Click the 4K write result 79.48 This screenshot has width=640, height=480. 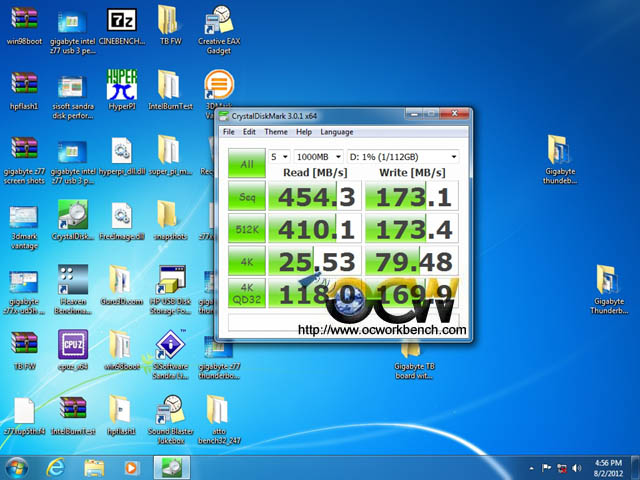pyautogui.click(x=411, y=260)
